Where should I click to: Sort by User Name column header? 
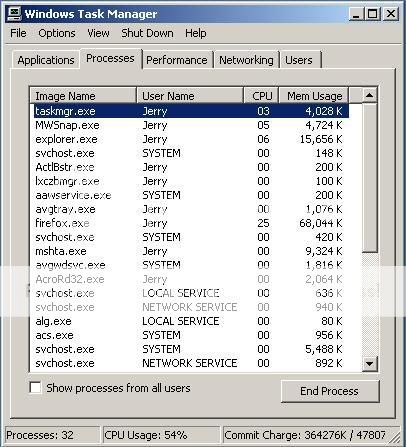tap(190, 96)
